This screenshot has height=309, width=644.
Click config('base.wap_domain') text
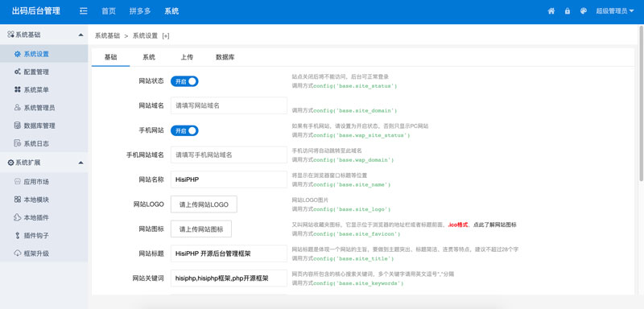(353, 160)
